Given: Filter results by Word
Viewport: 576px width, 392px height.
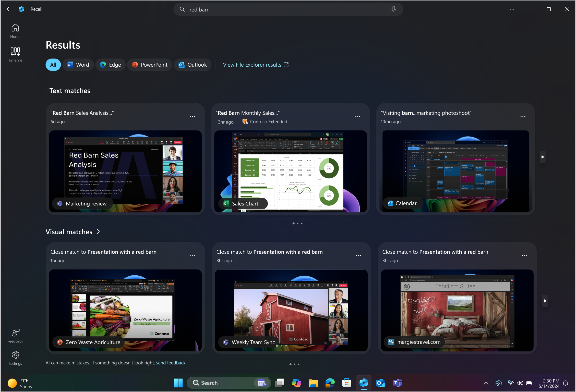Looking at the screenshot, I should pos(78,65).
